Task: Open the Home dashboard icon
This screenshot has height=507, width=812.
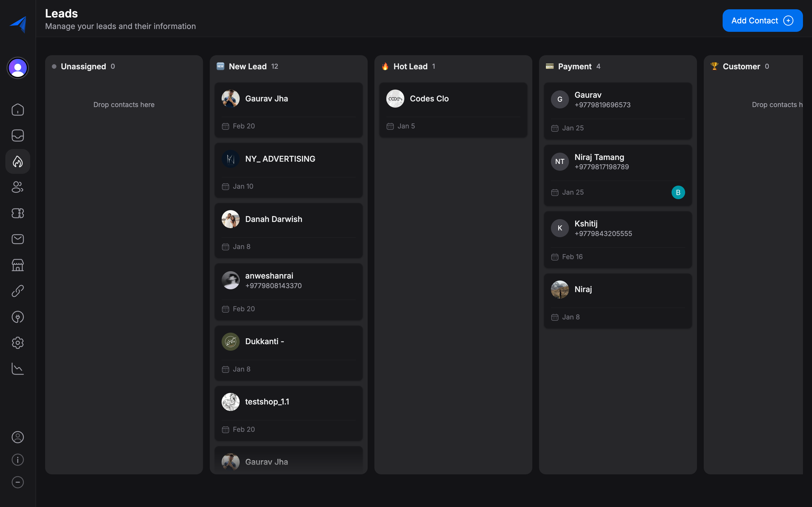Action: point(17,109)
